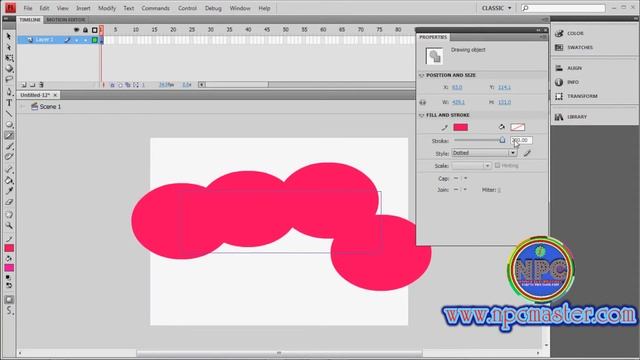This screenshot has height=360, width=640.
Task: Select the Bone tool
Action: coord(9,169)
